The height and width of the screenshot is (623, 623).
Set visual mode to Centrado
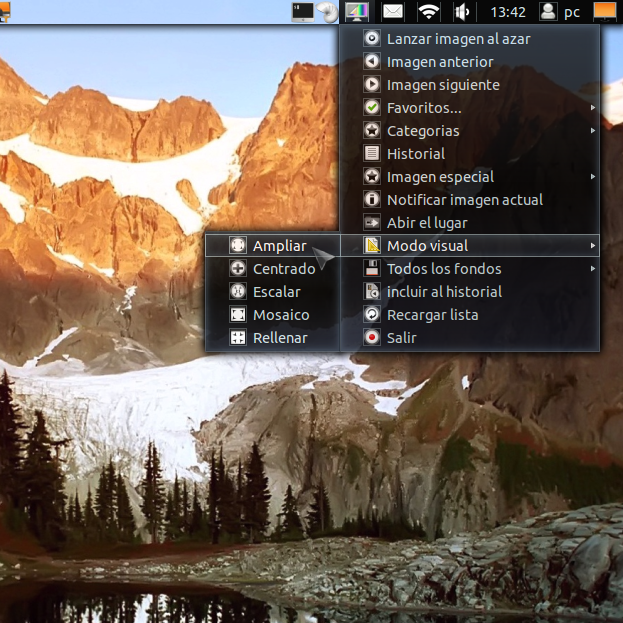(273, 269)
